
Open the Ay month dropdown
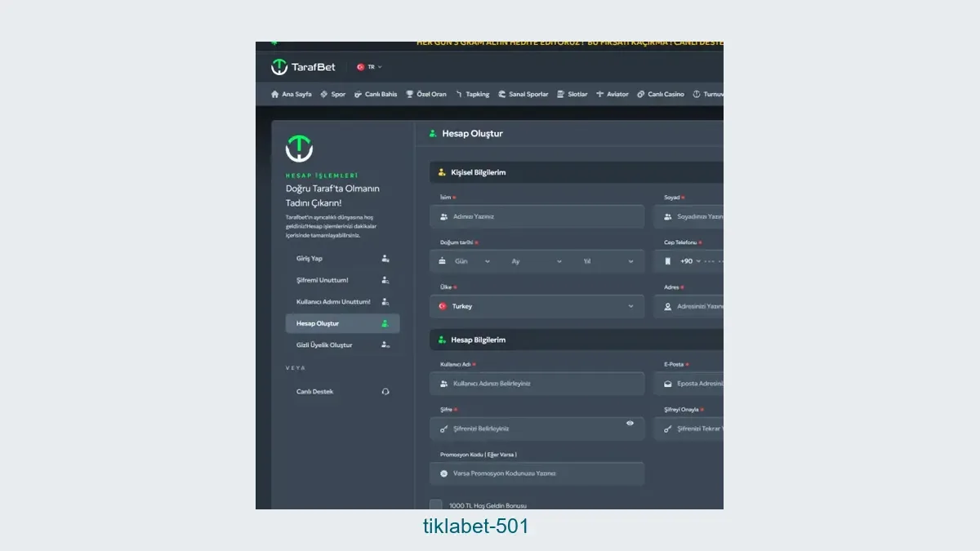[x=536, y=261]
